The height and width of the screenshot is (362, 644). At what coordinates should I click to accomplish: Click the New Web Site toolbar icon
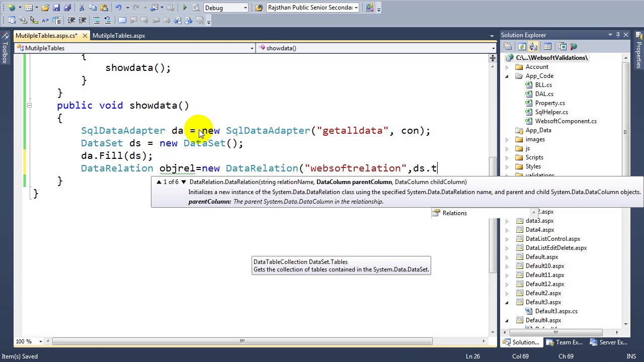pyautogui.click(x=12, y=8)
